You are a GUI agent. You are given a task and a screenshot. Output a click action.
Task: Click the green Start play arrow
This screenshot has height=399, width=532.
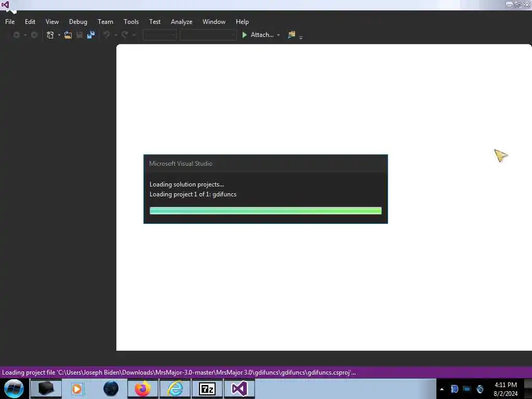pos(244,35)
